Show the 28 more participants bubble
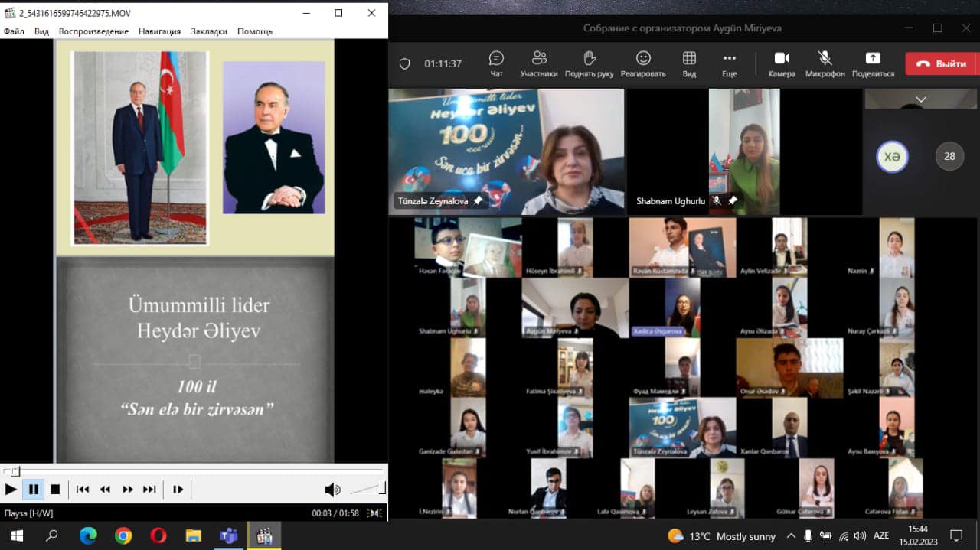 pos(949,156)
